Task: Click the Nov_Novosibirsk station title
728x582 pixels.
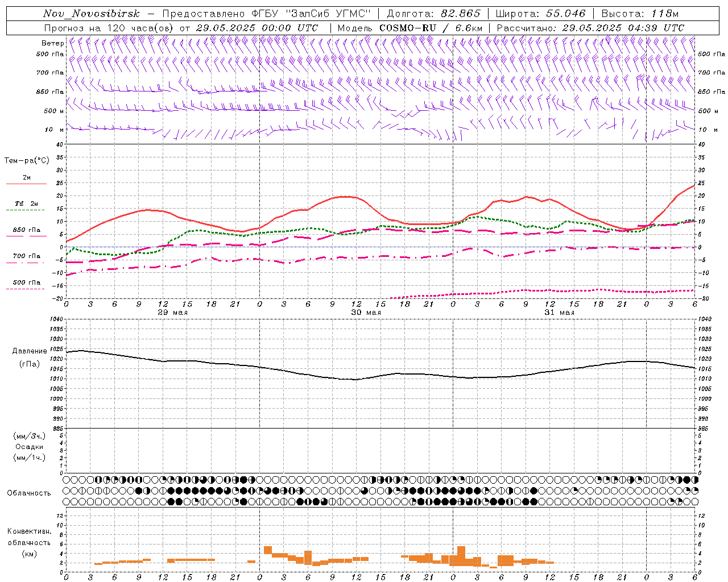Action: pyautogui.click(x=91, y=14)
